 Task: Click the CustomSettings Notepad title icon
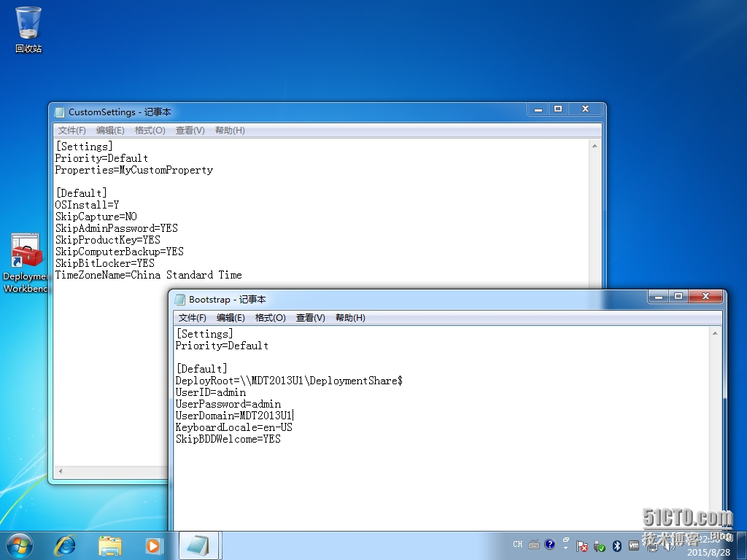point(60,112)
